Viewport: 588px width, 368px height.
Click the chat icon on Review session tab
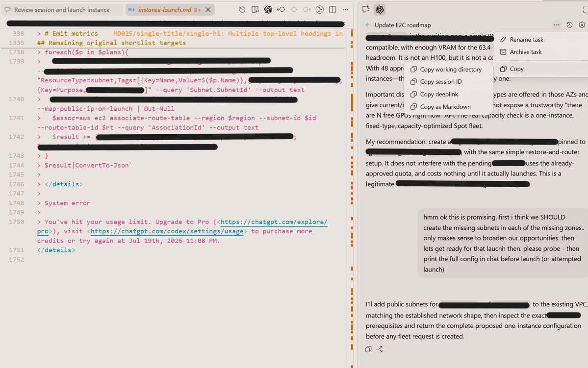(7, 10)
